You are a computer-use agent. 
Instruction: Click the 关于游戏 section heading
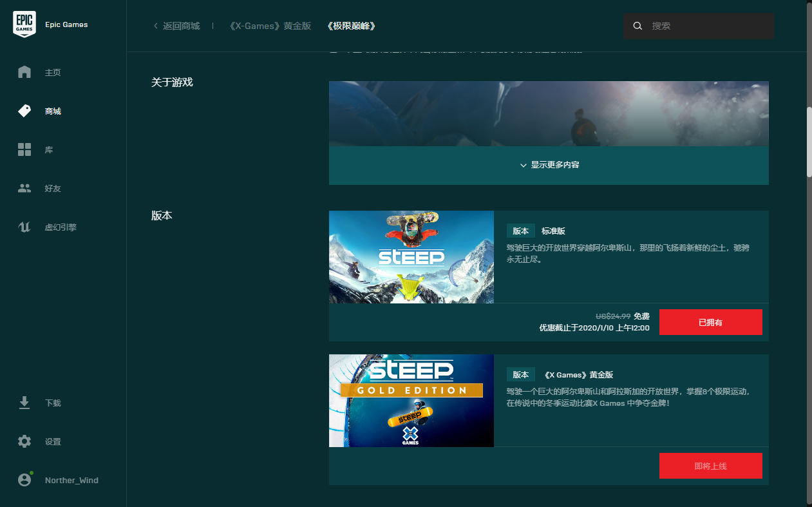172,82
